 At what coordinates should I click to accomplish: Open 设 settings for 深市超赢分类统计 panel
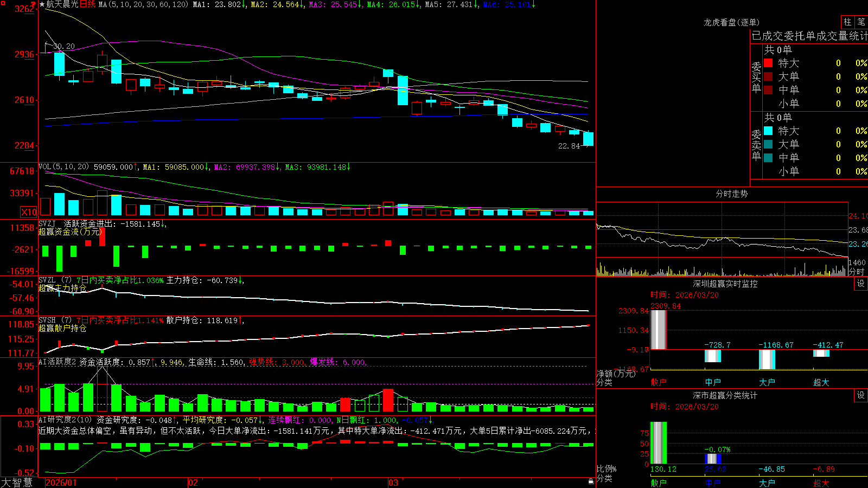pos(861,395)
